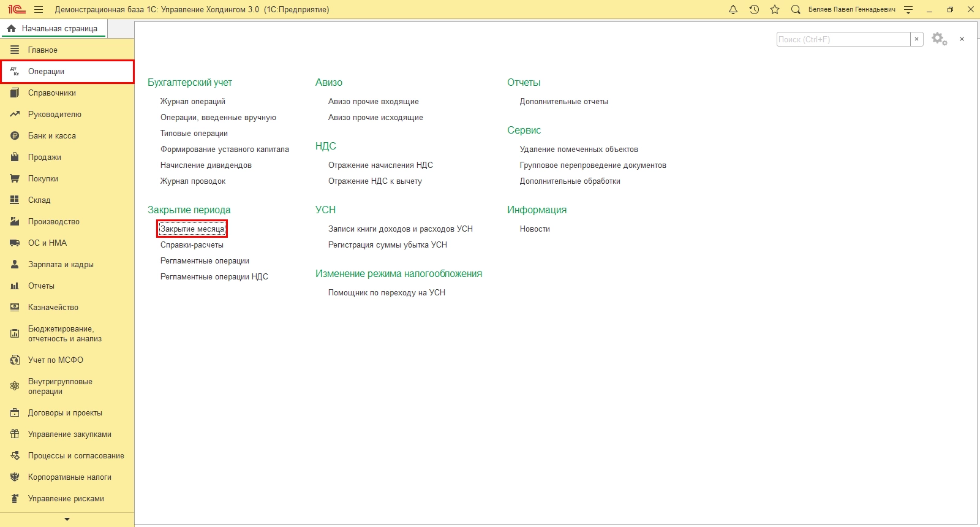Viewport: 980px width, 527px height.
Task: Click the Продажи shopping bag icon
Action: (x=15, y=157)
